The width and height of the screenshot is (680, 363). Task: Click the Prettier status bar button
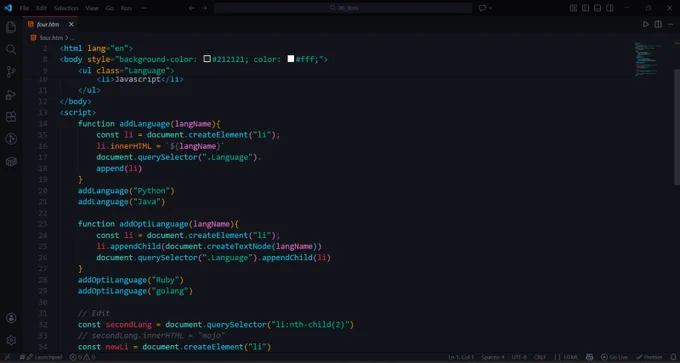(x=649, y=357)
